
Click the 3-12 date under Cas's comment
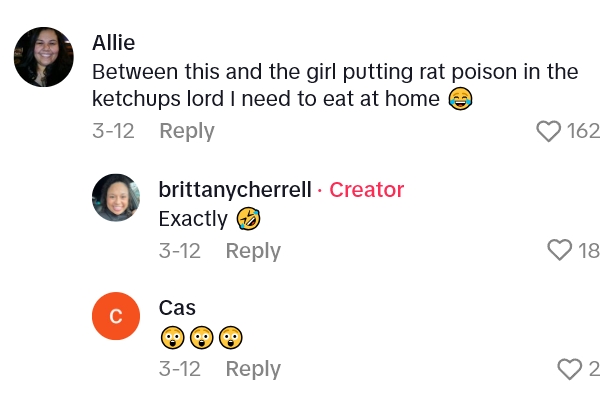coord(180,369)
